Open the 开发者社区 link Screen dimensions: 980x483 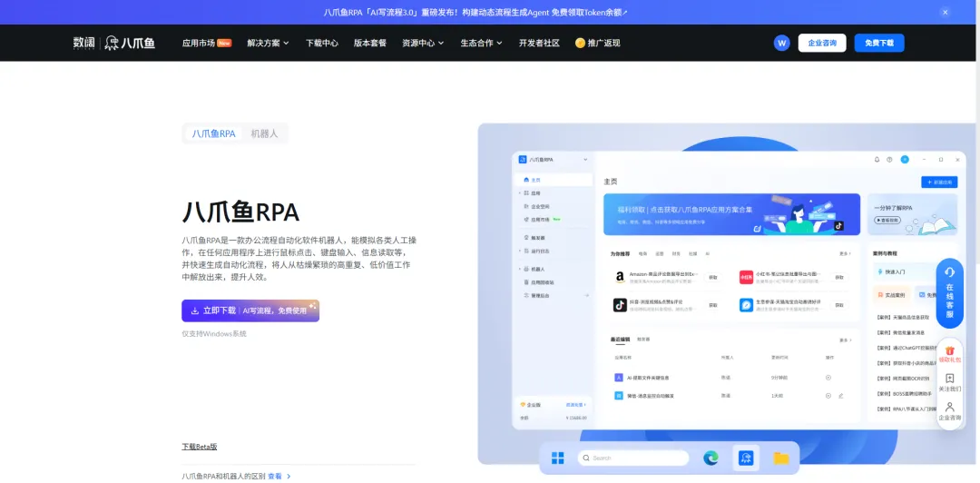click(539, 44)
